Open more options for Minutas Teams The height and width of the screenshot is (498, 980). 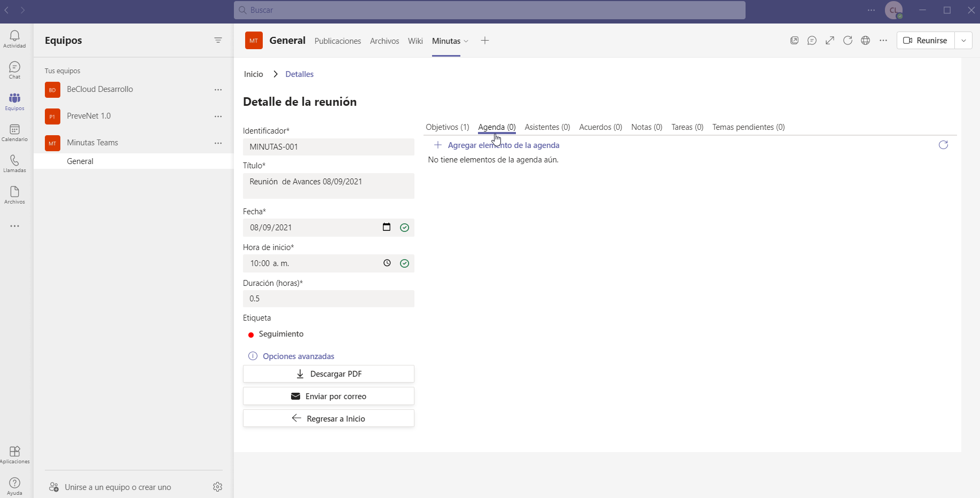(x=218, y=143)
